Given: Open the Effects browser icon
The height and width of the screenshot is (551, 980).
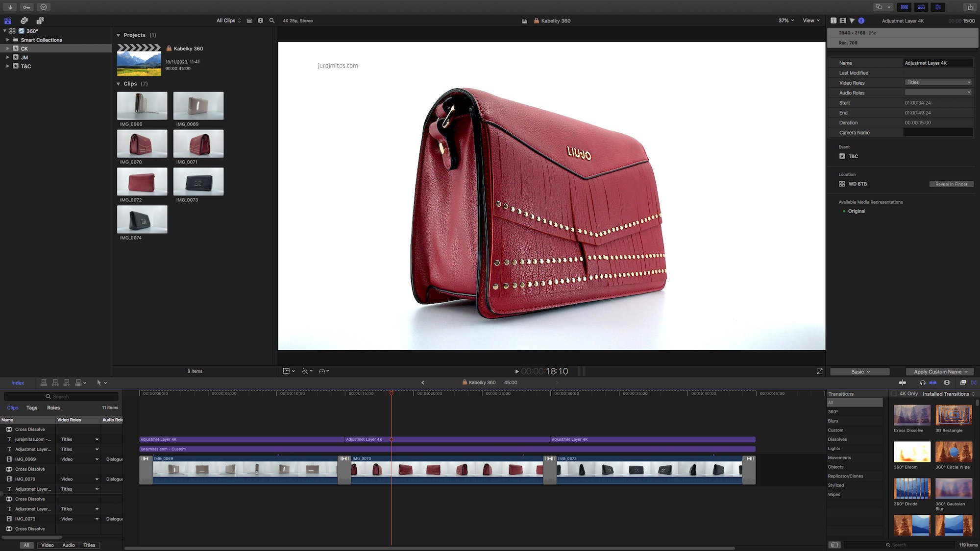Looking at the screenshot, I should click(x=963, y=383).
